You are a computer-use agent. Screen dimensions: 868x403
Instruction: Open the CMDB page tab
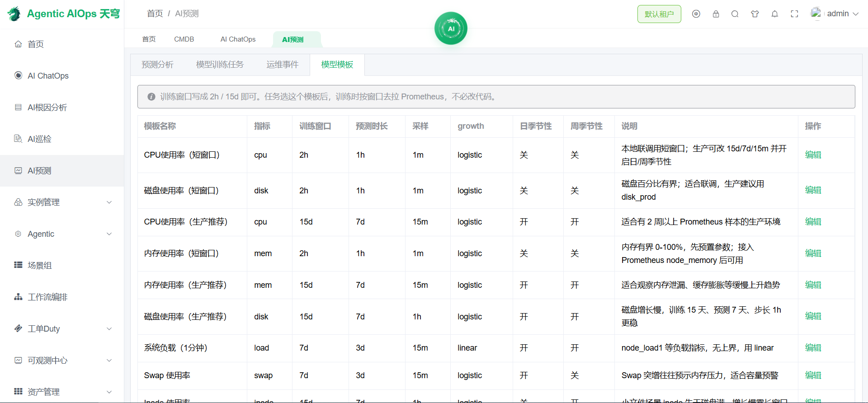pyautogui.click(x=184, y=39)
